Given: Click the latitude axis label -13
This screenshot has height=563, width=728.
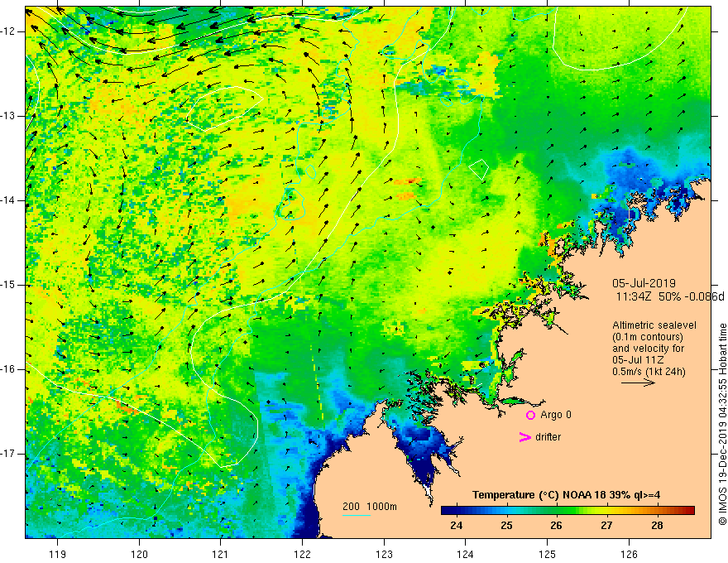Looking at the screenshot, I should click(x=9, y=116).
